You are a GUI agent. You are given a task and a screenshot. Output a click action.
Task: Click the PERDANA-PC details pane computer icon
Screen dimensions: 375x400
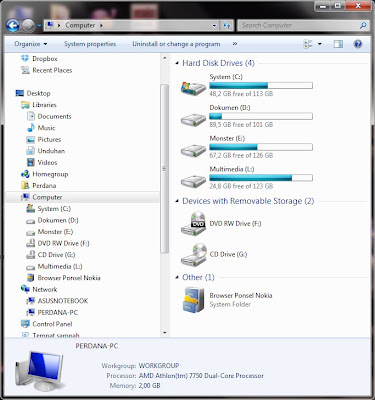pos(39,371)
